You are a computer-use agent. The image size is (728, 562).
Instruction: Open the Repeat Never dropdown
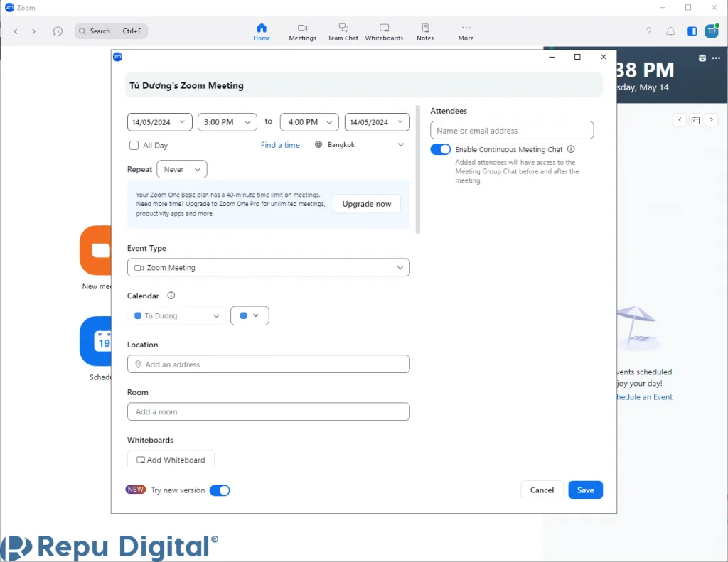click(x=182, y=169)
